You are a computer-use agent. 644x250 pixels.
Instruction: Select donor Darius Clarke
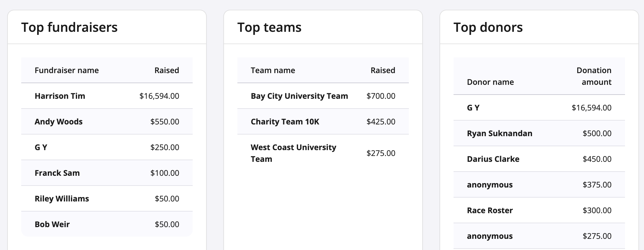click(x=493, y=159)
